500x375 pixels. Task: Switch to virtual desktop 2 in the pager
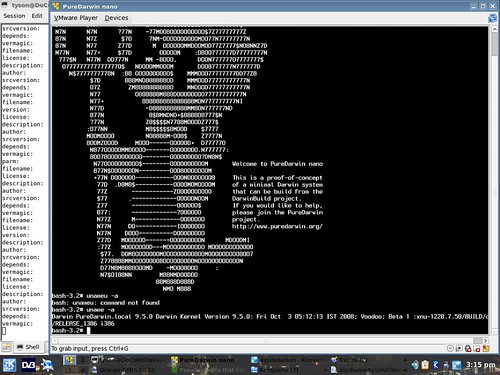[83, 360]
